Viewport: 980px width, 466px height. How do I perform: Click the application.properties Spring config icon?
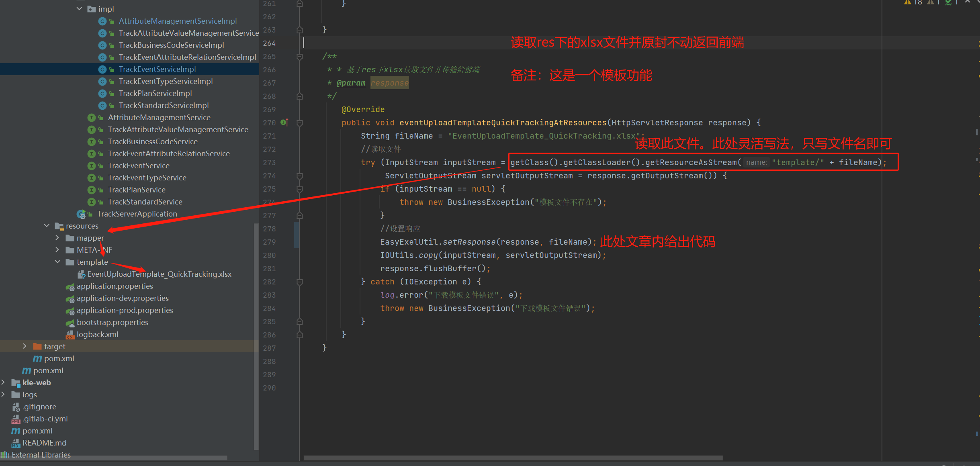(x=70, y=286)
